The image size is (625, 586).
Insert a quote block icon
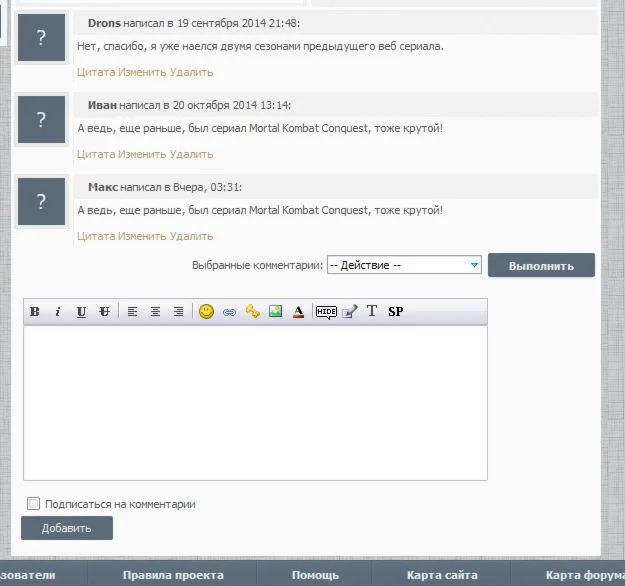click(350, 311)
